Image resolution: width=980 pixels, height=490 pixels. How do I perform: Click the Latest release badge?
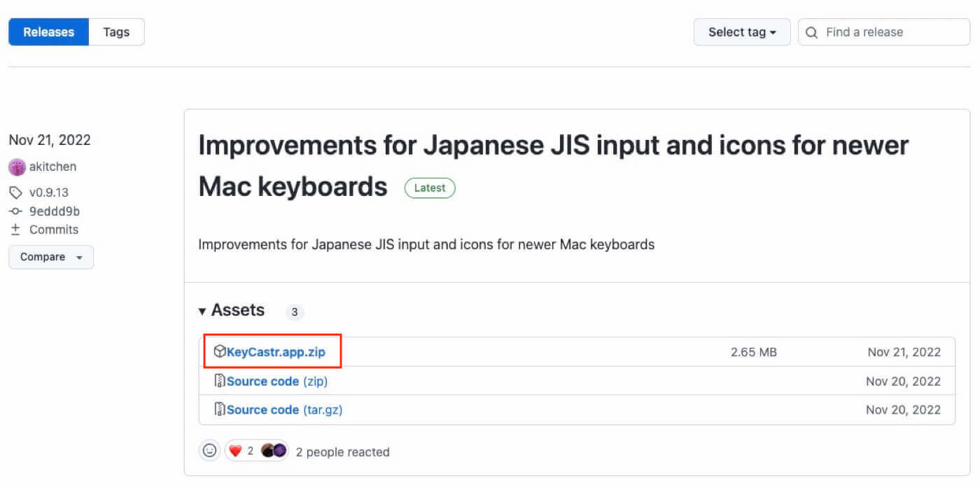(430, 188)
